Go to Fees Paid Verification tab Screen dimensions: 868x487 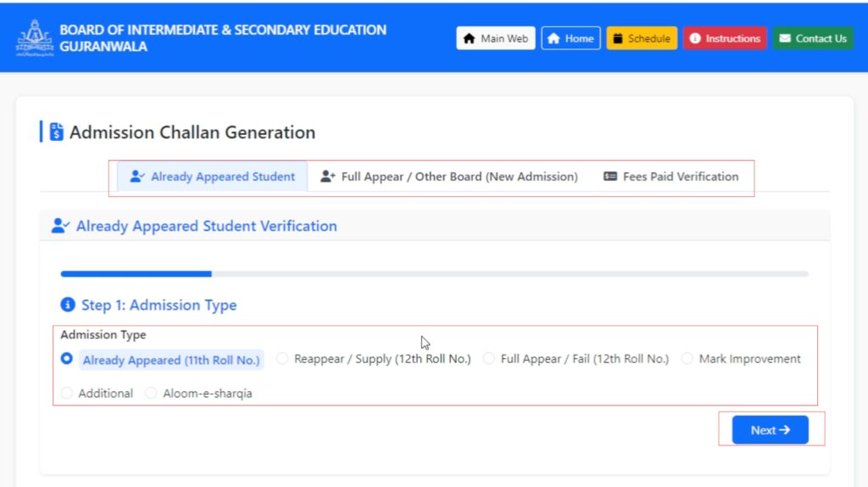pos(670,177)
